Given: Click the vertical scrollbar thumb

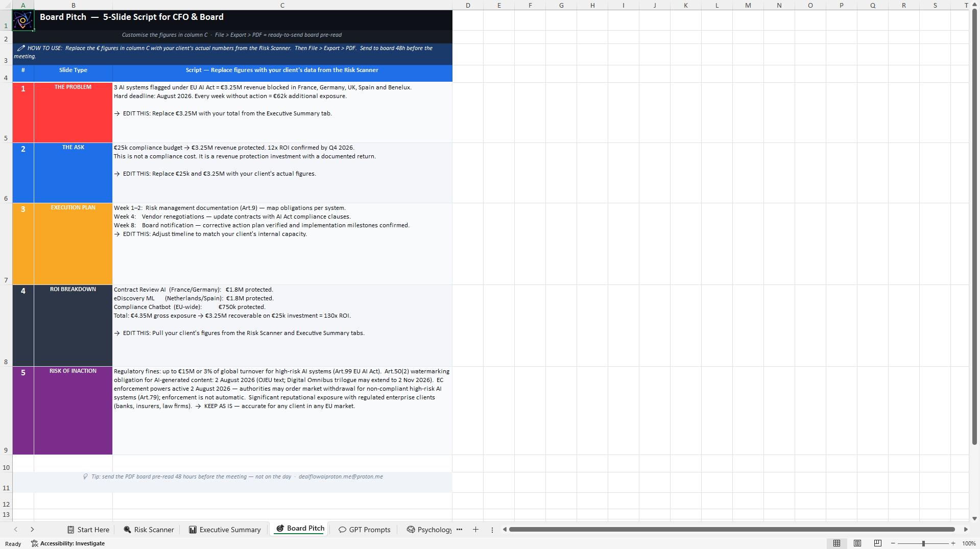Looking at the screenshot, I should coord(974,227).
